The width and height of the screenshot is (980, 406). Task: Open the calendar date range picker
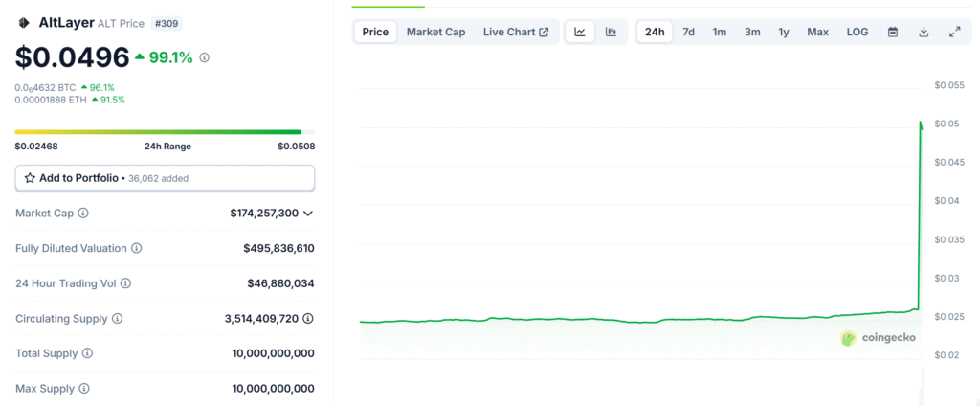(893, 32)
